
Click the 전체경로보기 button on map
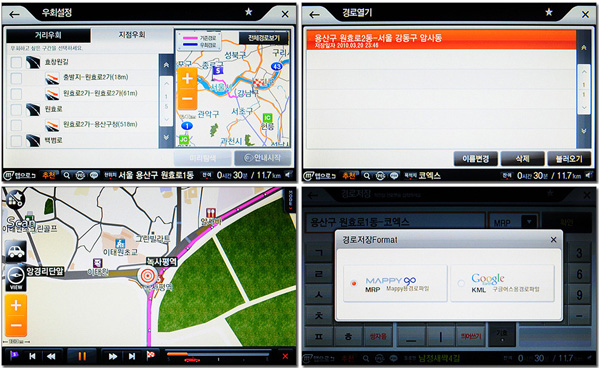[264, 38]
